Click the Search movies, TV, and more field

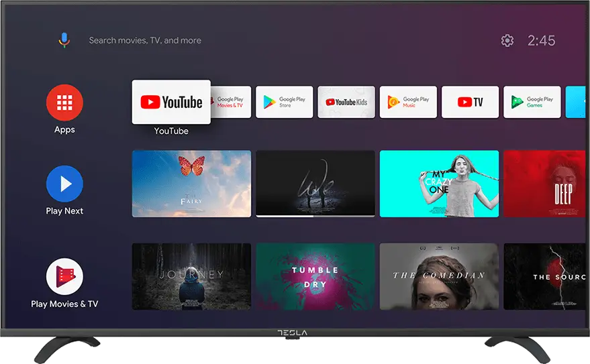145,40
